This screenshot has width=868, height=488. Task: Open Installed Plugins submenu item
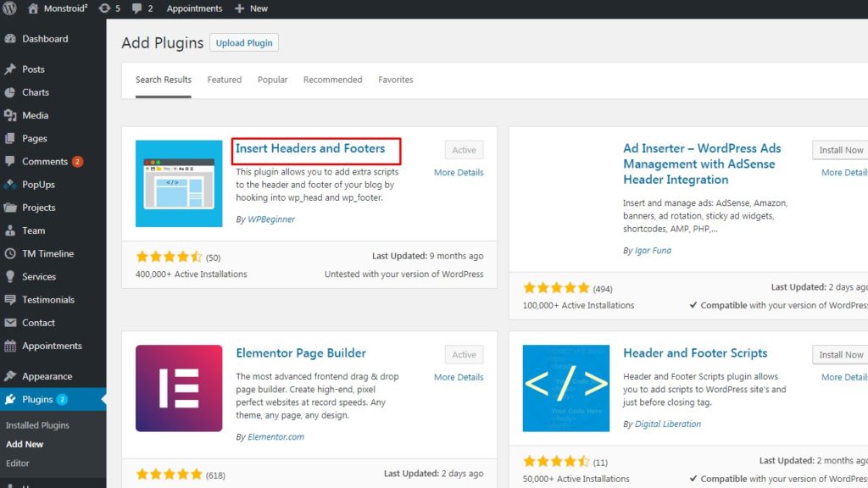click(37, 425)
